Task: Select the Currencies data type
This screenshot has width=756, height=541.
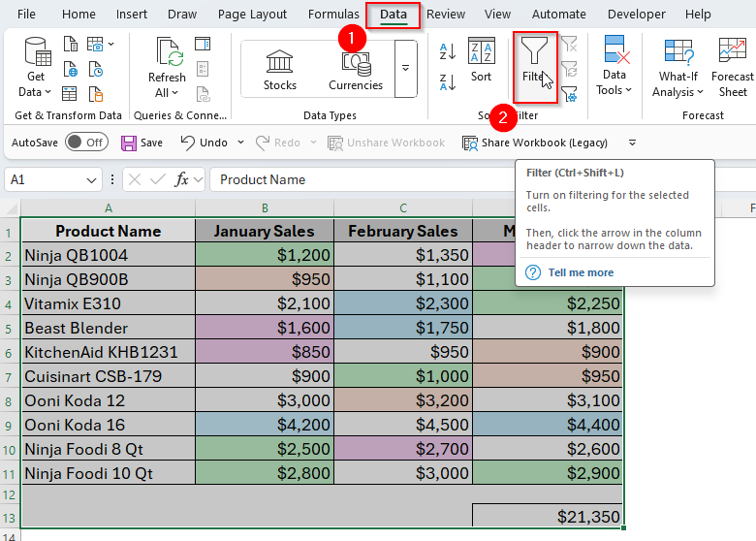Action: 356,69
